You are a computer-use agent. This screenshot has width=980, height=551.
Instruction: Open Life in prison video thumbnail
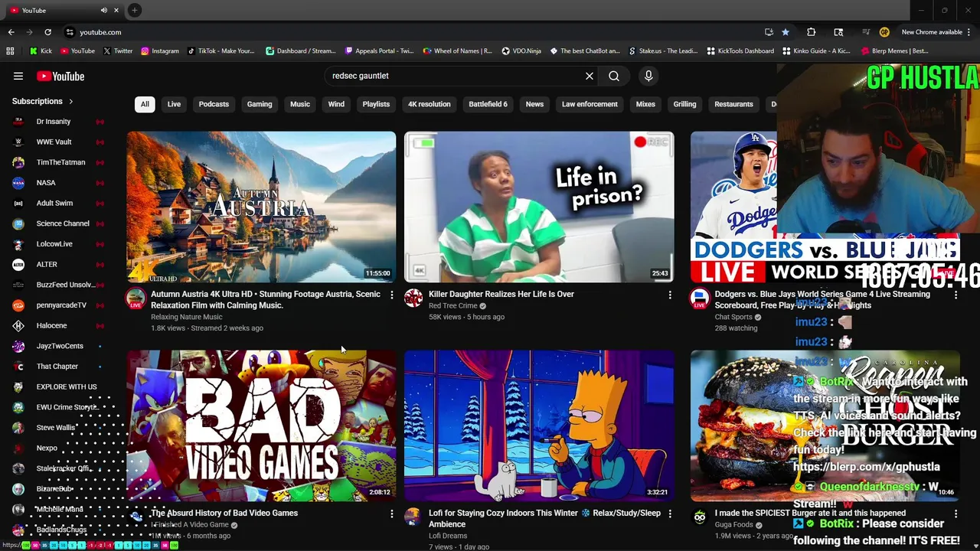[x=539, y=207]
